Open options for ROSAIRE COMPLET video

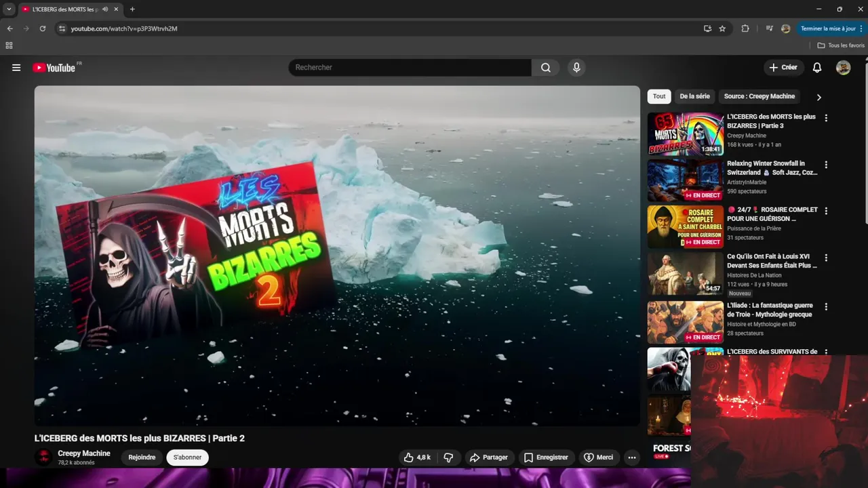(826, 211)
